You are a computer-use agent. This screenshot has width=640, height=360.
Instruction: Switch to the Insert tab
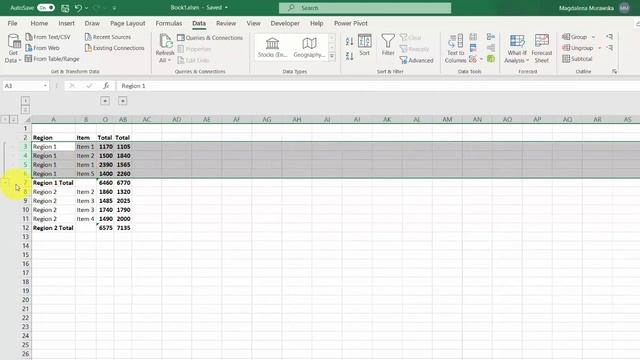point(66,23)
